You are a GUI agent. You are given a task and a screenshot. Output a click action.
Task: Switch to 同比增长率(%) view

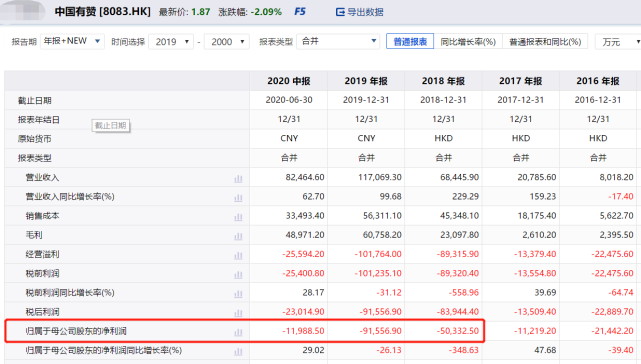[x=468, y=42]
